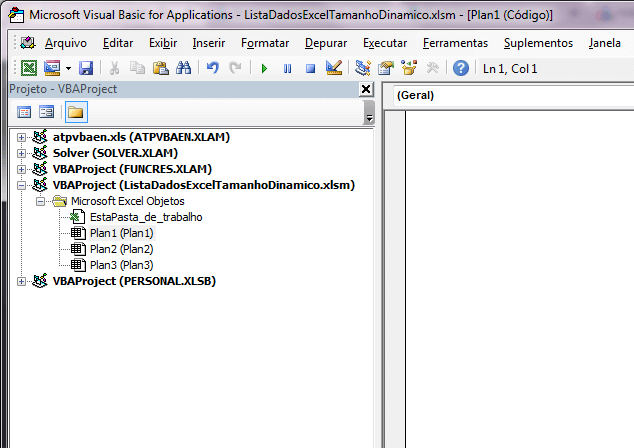Toggle Folders view in Project panel
Screen dimensions: 634x448
[76, 112]
